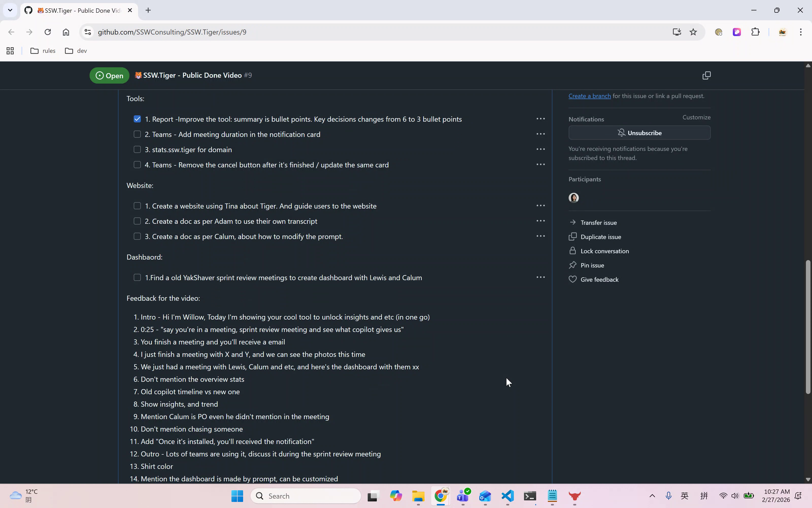Open options menu for Adam doc task
Screen dimensions: 812x508
(540, 221)
